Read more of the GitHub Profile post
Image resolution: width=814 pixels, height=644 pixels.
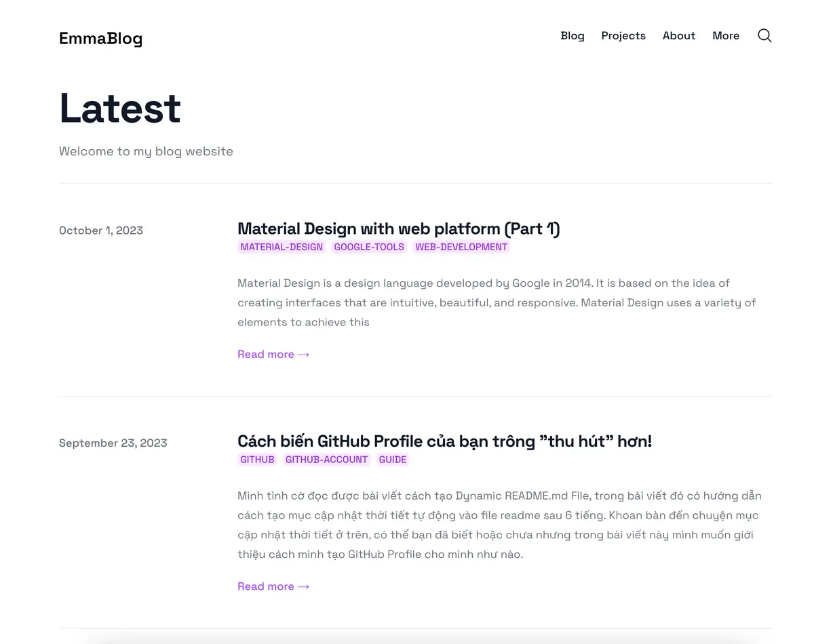point(273,586)
